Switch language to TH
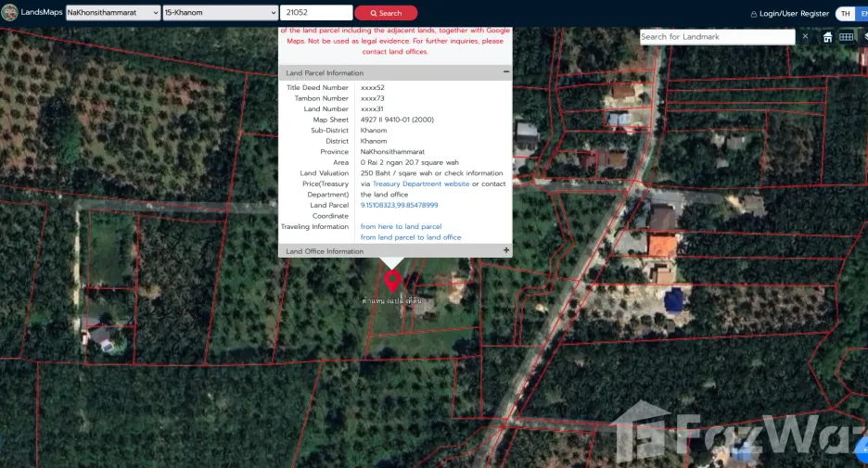868x468 pixels. point(846,13)
